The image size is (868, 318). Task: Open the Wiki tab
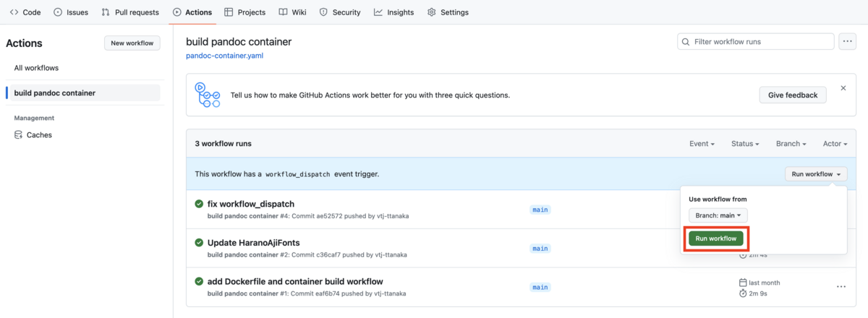tap(293, 12)
